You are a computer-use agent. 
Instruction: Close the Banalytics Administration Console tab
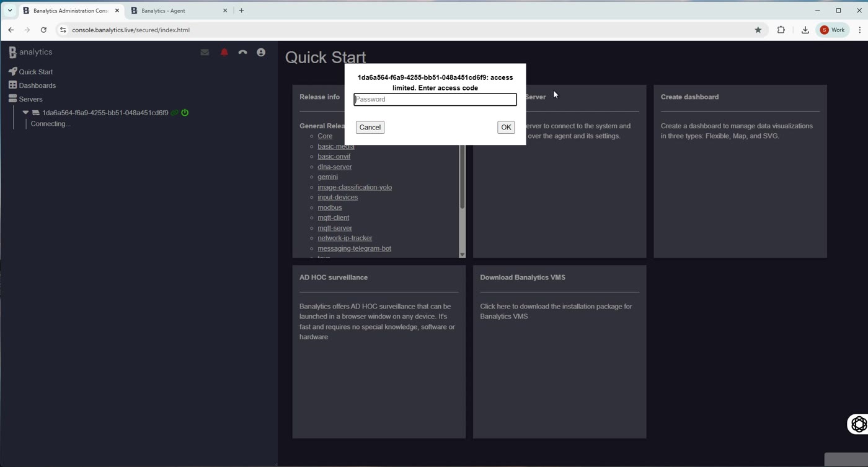tap(117, 11)
